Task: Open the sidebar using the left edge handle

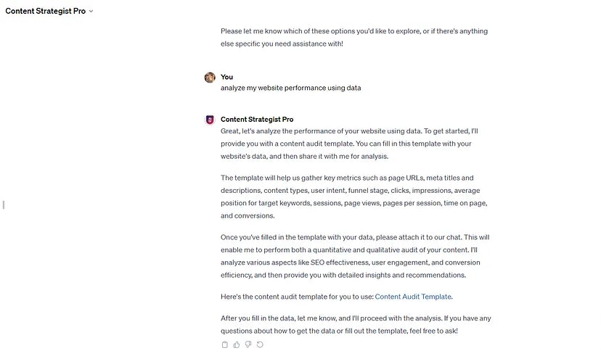Action: pyautogui.click(x=4, y=204)
